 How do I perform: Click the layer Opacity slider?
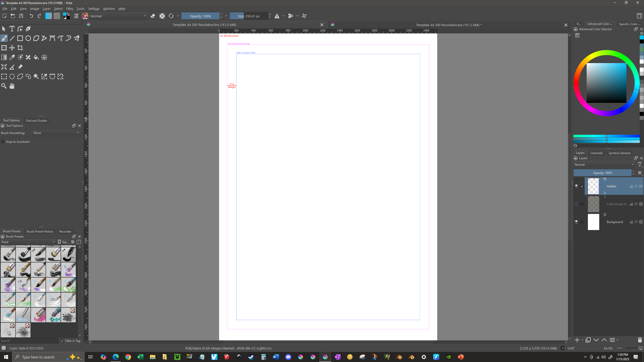click(x=602, y=173)
